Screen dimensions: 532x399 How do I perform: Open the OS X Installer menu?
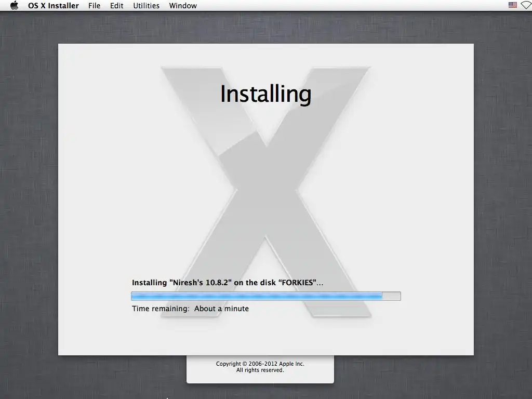pos(54,6)
